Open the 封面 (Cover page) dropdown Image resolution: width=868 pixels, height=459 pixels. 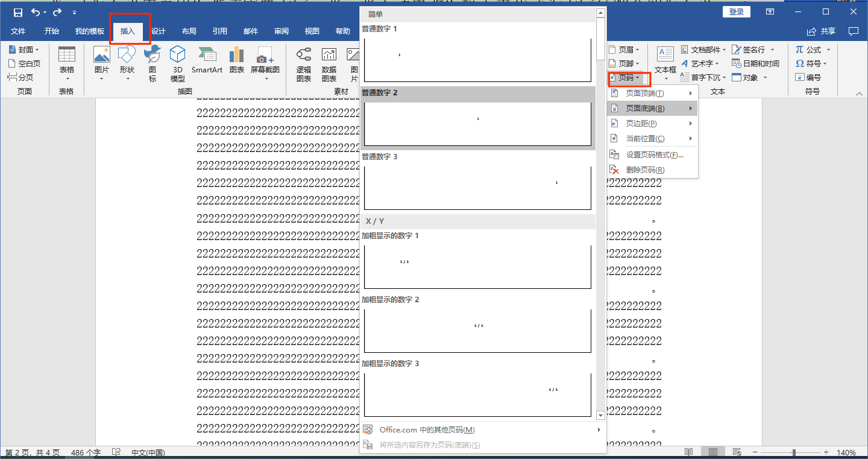pyautogui.click(x=24, y=49)
